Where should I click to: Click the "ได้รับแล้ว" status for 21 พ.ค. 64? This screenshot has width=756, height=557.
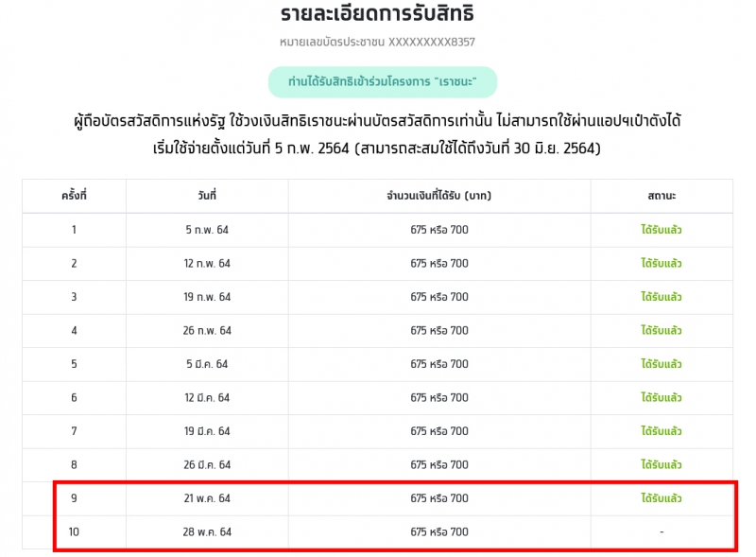pyautogui.click(x=661, y=497)
